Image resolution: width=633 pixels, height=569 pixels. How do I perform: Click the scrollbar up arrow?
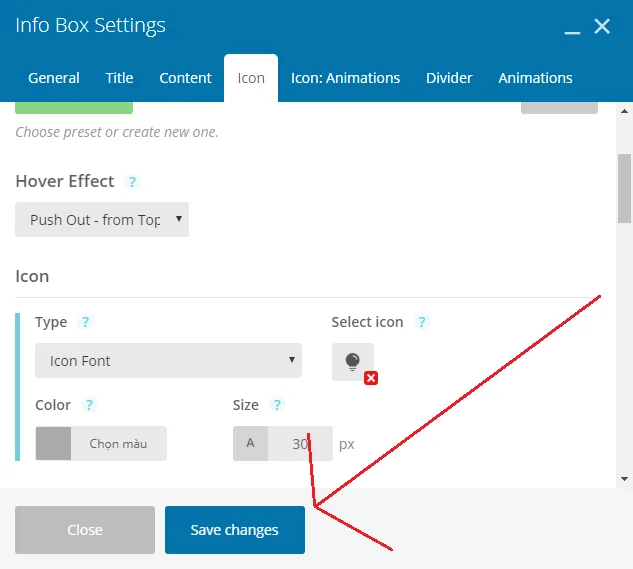[624, 111]
